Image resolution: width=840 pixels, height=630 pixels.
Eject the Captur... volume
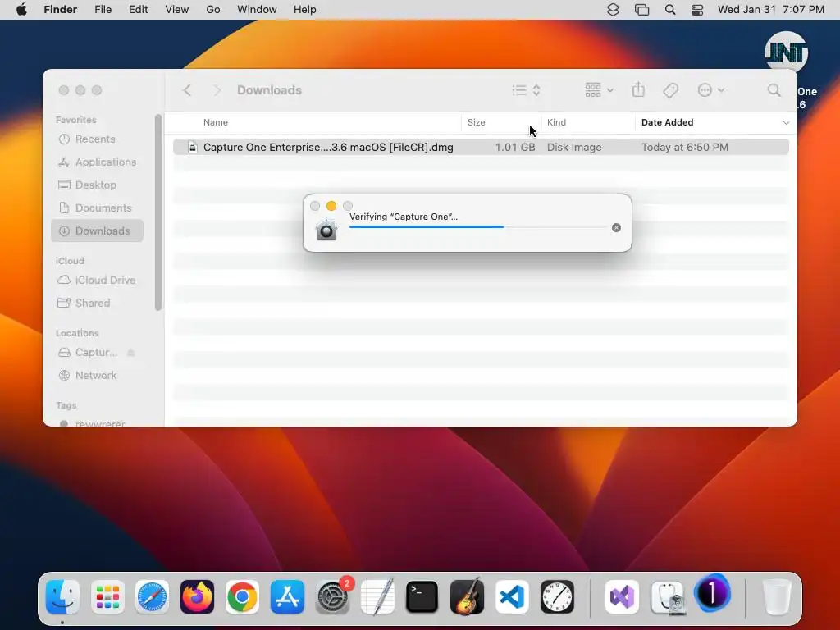[x=130, y=353]
